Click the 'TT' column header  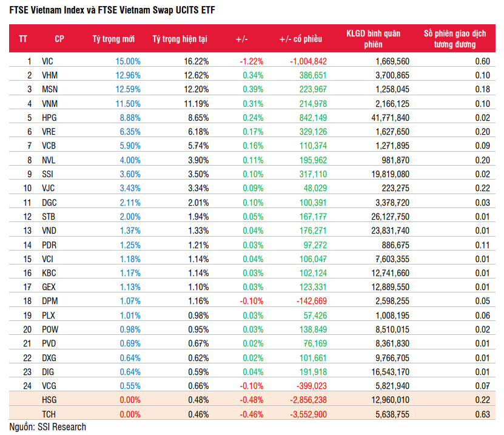click(23, 39)
